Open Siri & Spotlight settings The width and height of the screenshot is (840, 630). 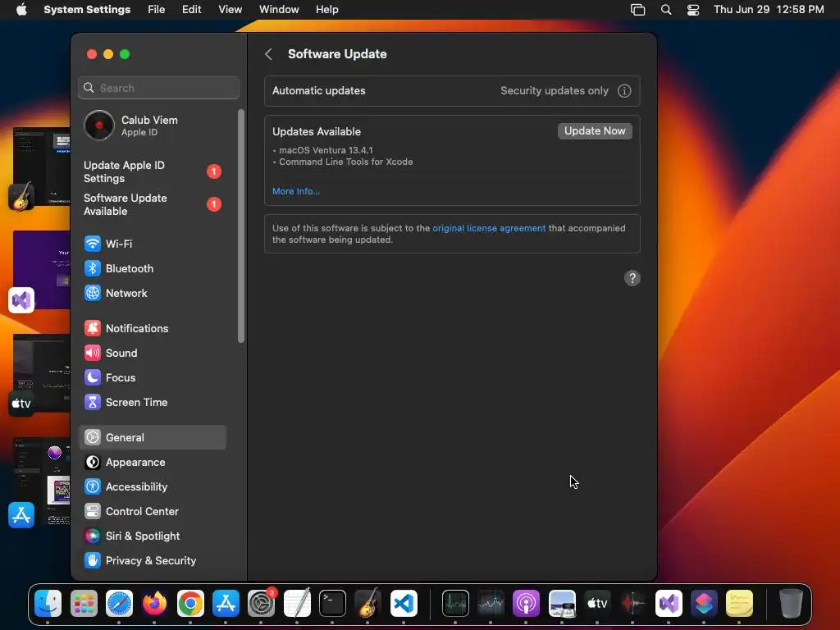click(152, 536)
